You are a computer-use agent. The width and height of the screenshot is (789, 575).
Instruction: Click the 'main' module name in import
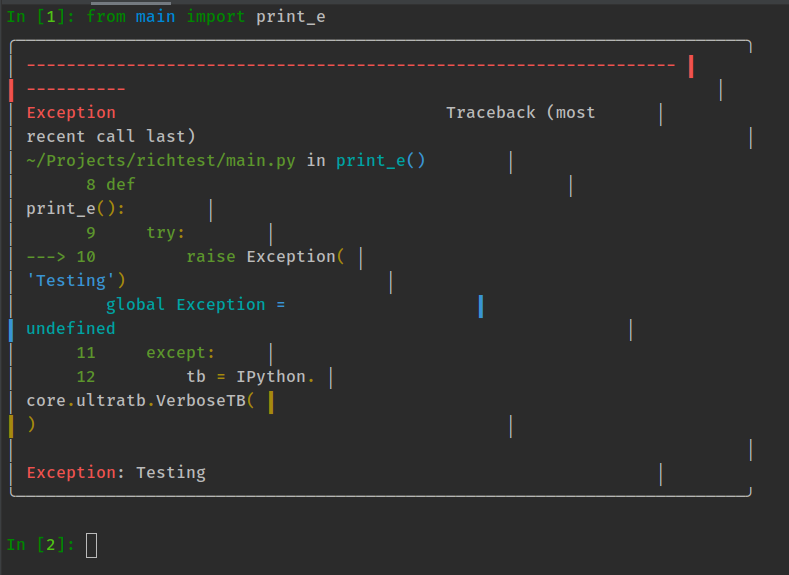pyautogui.click(x=155, y=17)
